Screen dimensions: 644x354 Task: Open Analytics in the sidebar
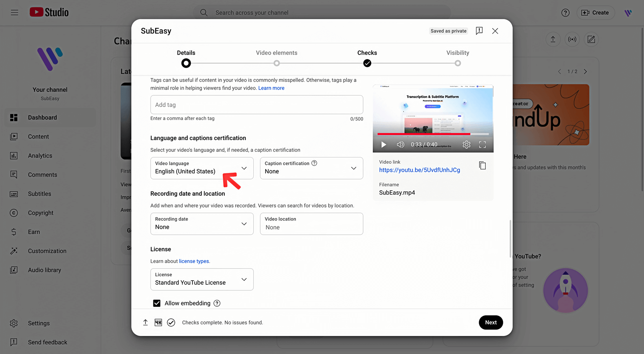pos(50,156)
